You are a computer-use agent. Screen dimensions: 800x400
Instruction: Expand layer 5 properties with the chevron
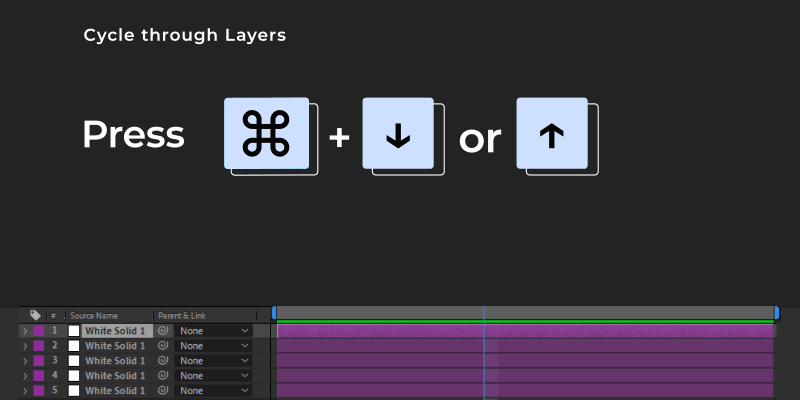[25, 391]
